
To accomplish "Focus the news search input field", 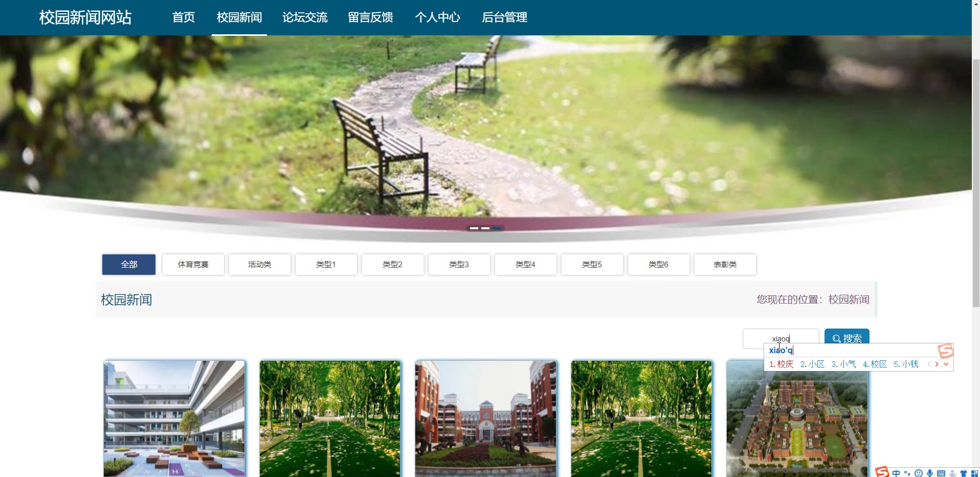I will click(781, 338).
